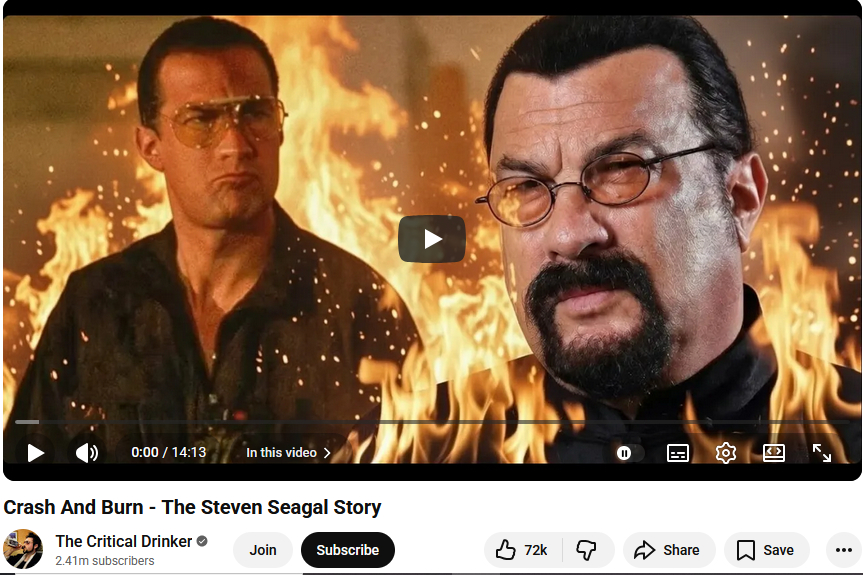Turn on subtitles with the captions icon
Screen dimensions: 863x575
point(678,453)
